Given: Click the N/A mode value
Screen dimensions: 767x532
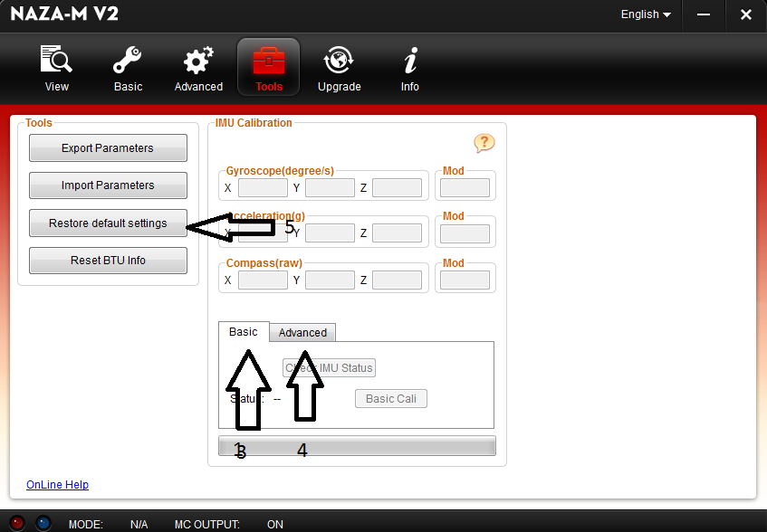Looking at the screenshot, I should (139, 524).
